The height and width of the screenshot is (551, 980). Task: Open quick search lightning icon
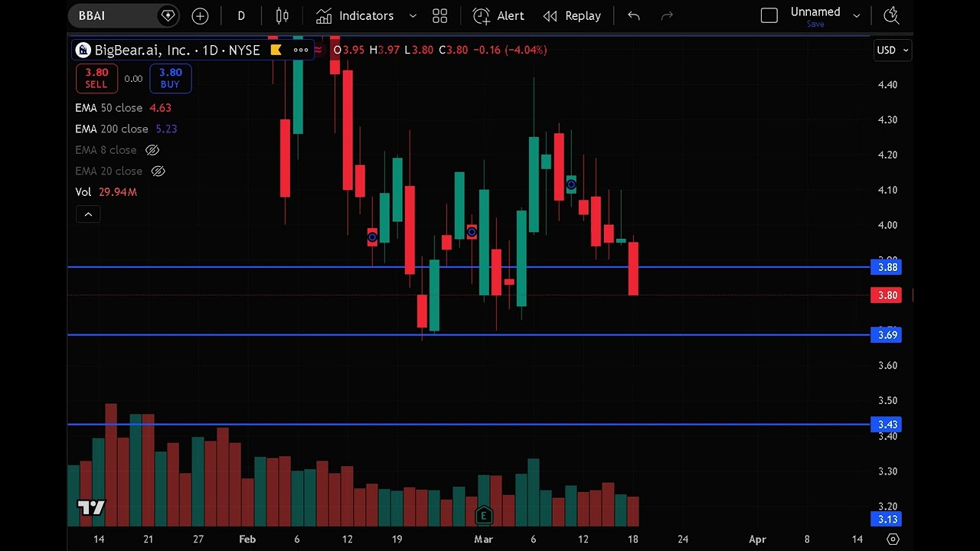(x=890, y=15)
